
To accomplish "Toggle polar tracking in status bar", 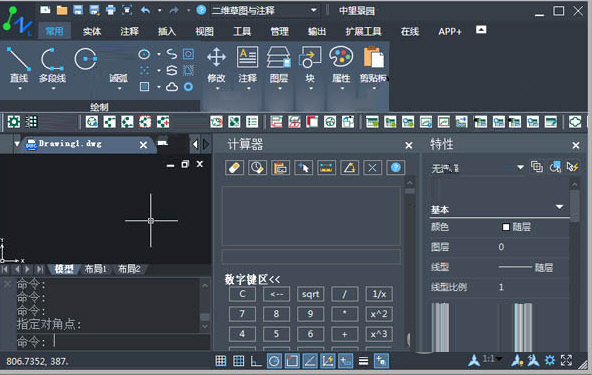I will pos(274,361).
